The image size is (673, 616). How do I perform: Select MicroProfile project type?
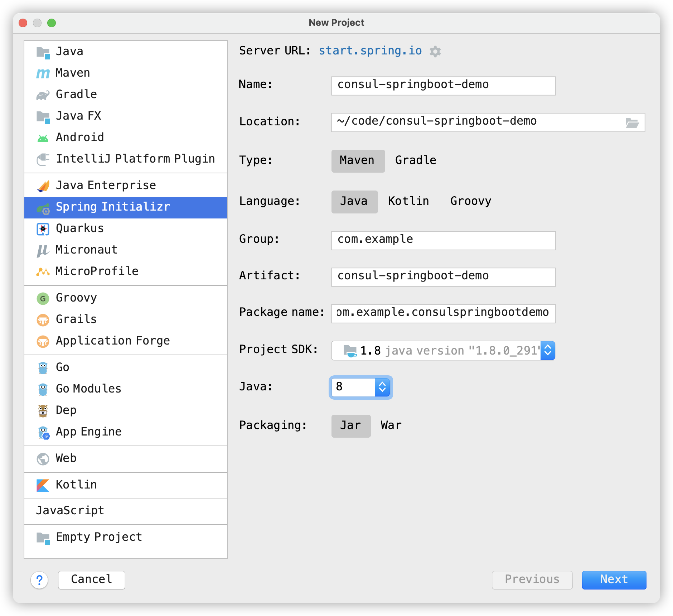coord(125,271)
